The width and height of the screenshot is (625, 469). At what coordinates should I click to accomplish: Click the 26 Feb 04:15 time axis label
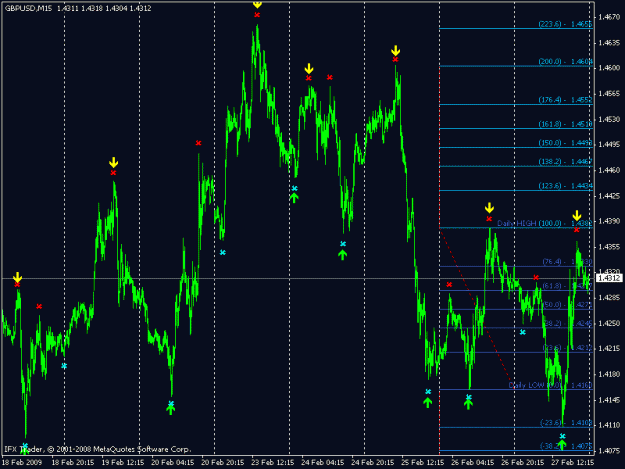tap(472, 462)
